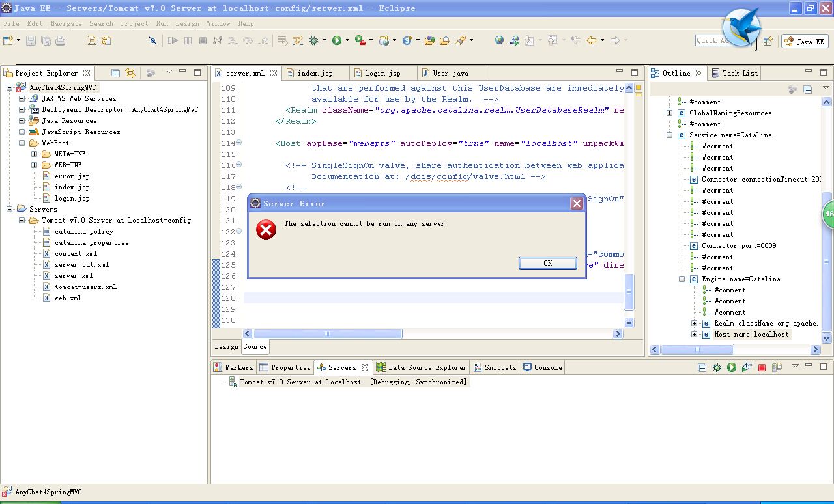Open the Run menu
This screenshot has width=834, height=504.
point(162,23)
